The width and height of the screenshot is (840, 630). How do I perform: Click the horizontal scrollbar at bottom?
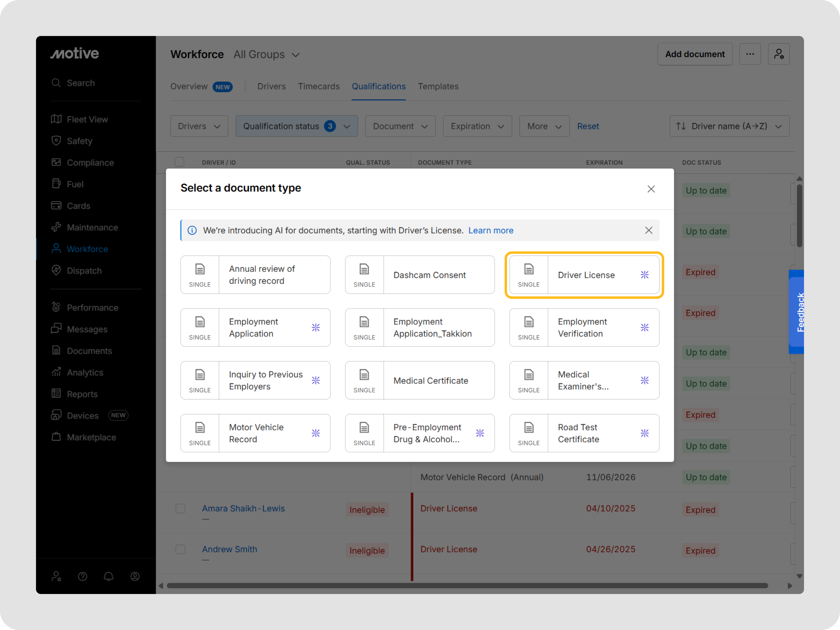tap(467, 586)
